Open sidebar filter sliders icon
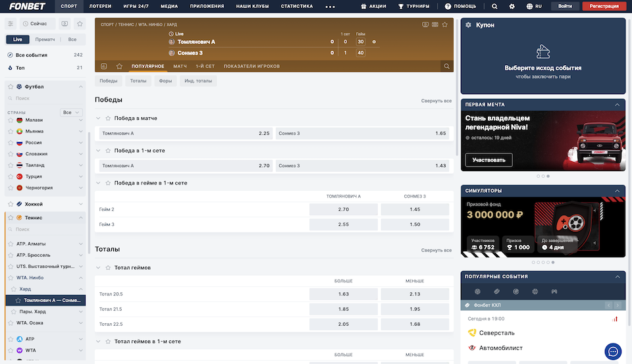The image size is (632, 364). point(11,24)
